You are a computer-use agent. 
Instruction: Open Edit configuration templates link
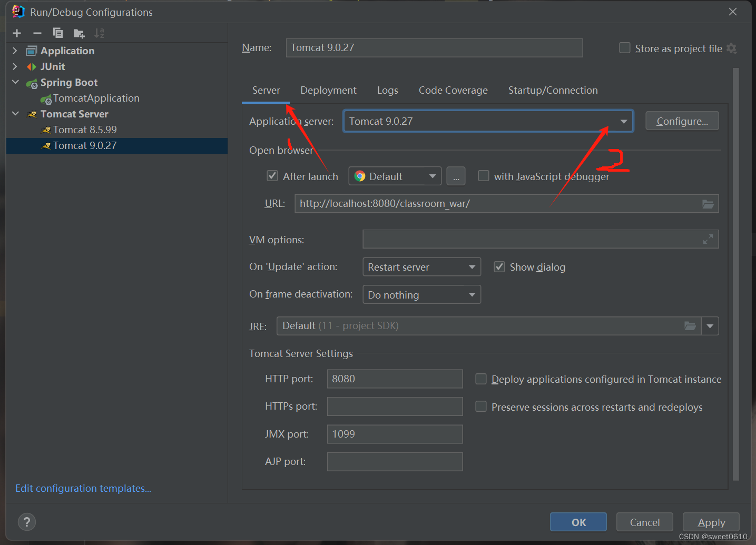click(x=83, y=488)
